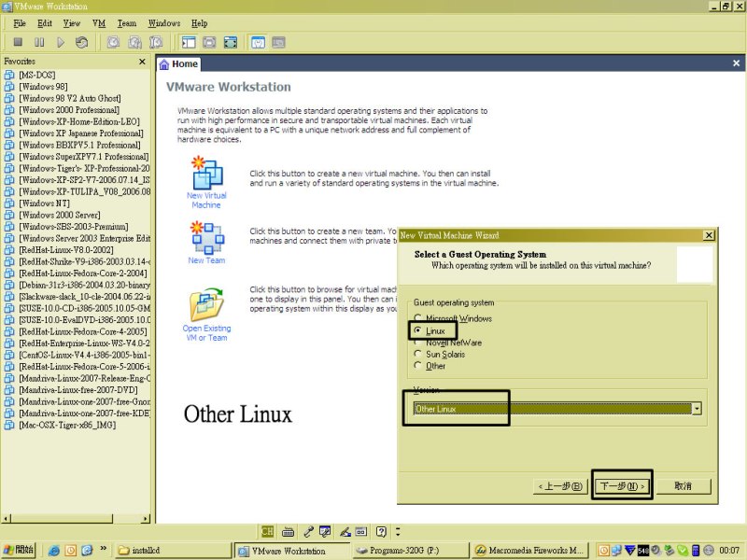Switch to the installed folder taskbar button
The image size is (747, 560).
pyautogui.click(x=174, y=551)
